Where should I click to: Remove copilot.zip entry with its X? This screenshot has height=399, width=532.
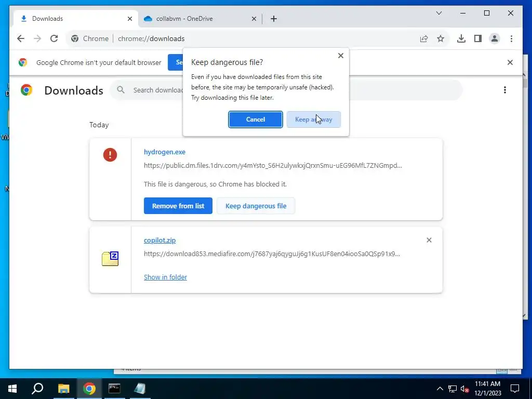click(429, 240)
